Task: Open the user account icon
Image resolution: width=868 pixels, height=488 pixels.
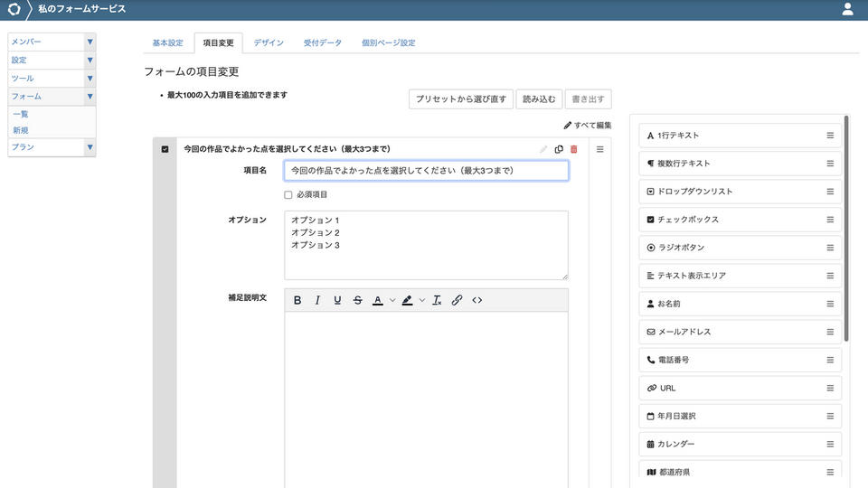Action: [847, 9]
